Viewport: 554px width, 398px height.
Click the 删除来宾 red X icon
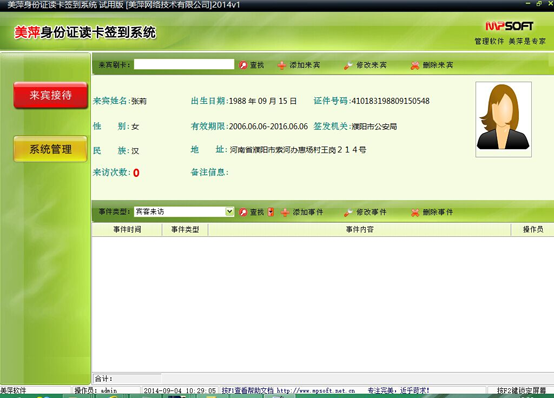[415, 65]
